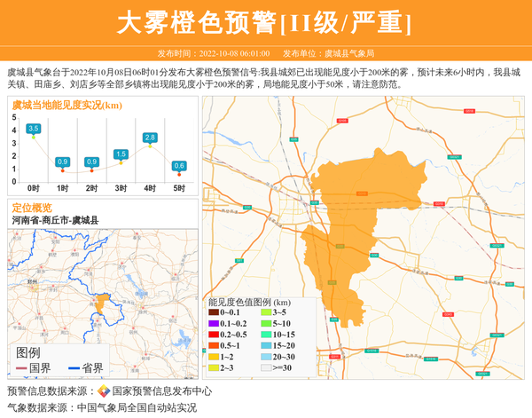The height and width of the screenshot is (418, 532).
Task: Select the 2.8 data bubble at 4时
Action: coord(150,138)
